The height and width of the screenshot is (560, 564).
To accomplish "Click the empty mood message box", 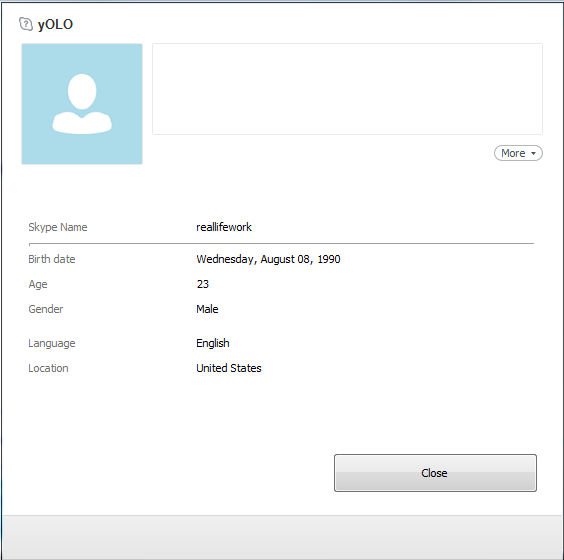I will tap(347, 89).
